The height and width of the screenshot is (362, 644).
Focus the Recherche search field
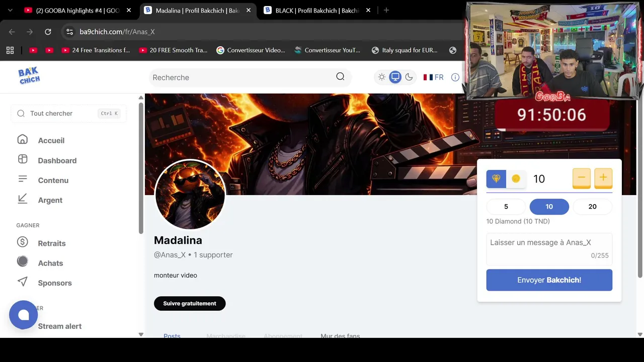tap(250, 77)
